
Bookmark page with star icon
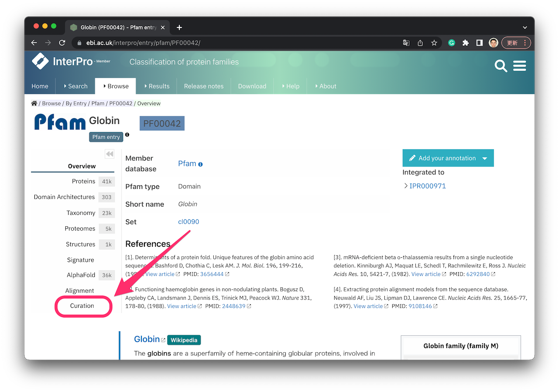click(434, 43)
